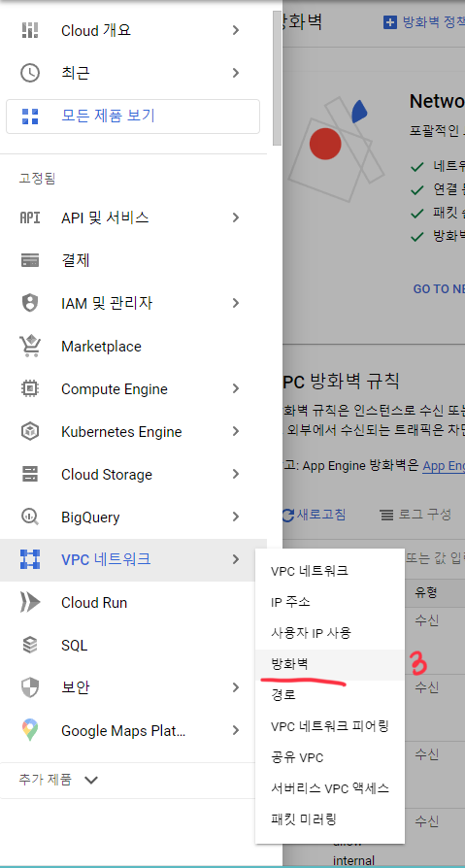This screenshot has width=465, height=868.
Task: Click the 고정됨 section label
Action: (37, 179)
